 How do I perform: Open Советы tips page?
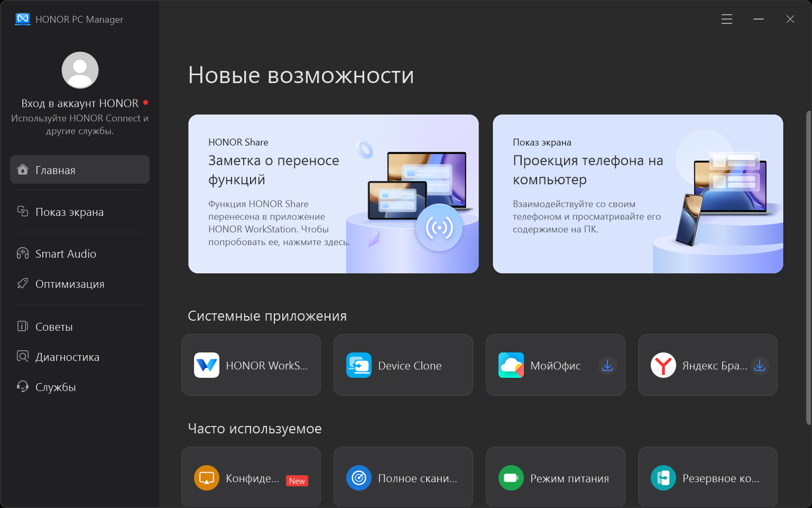54,326
